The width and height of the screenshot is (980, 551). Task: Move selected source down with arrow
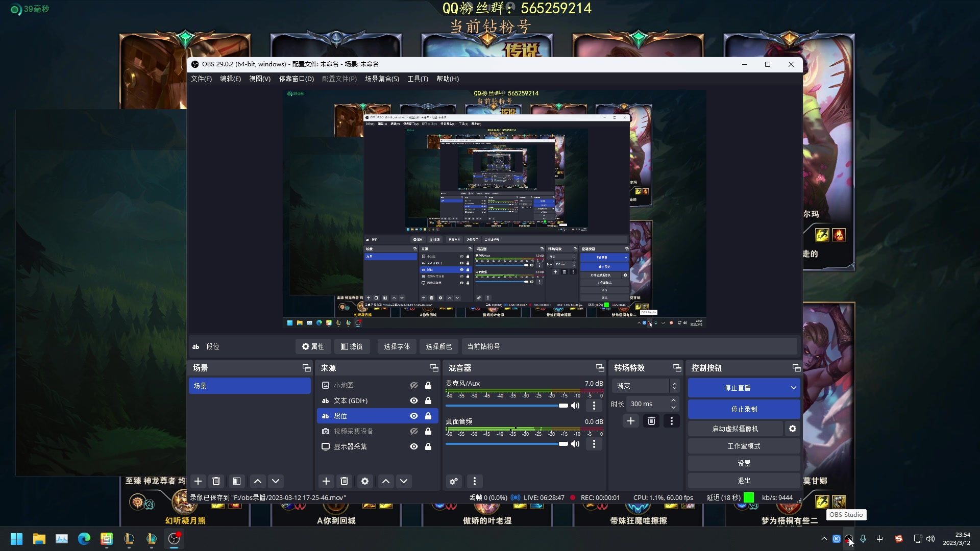pos(404,481)
